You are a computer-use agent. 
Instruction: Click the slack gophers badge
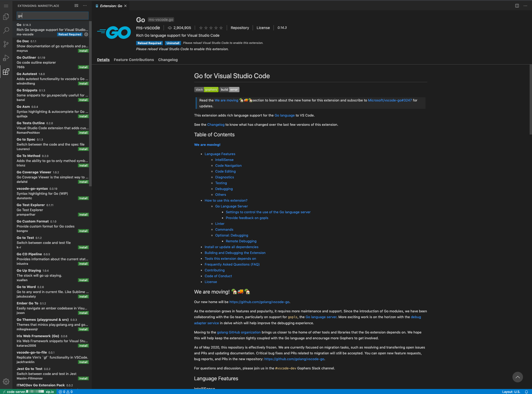[206, 90]
